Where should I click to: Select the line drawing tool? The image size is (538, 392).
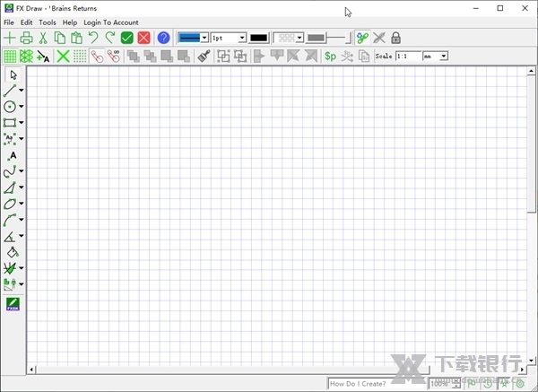[10, 91]
